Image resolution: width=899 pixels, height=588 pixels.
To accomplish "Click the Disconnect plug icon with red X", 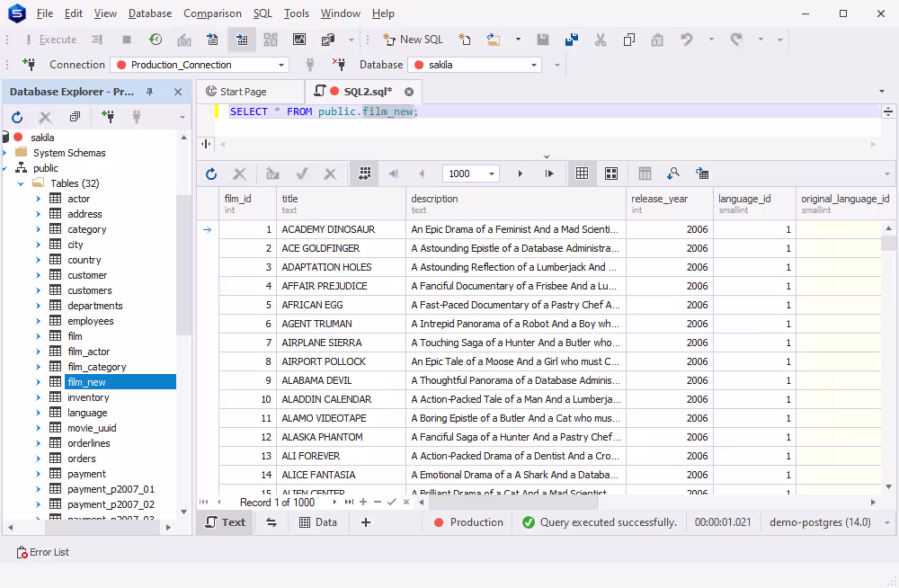I will 339,64.
